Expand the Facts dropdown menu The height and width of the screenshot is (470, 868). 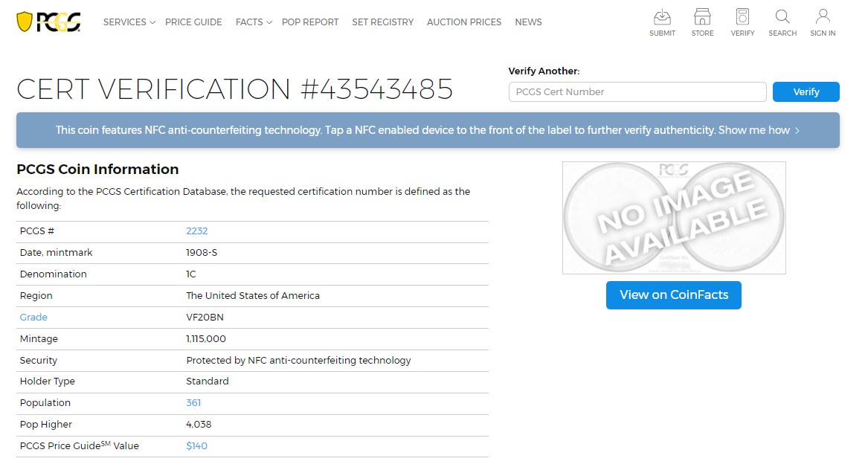(254, 22)
